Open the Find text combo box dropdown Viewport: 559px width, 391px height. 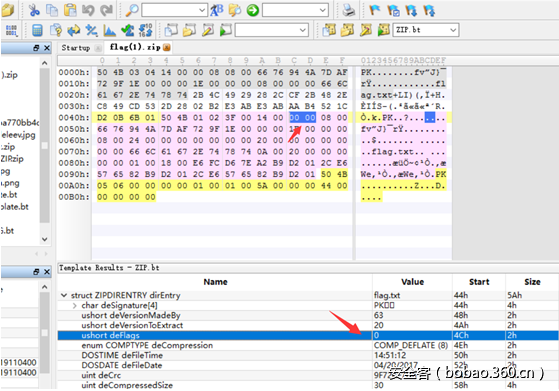[202, 10]
